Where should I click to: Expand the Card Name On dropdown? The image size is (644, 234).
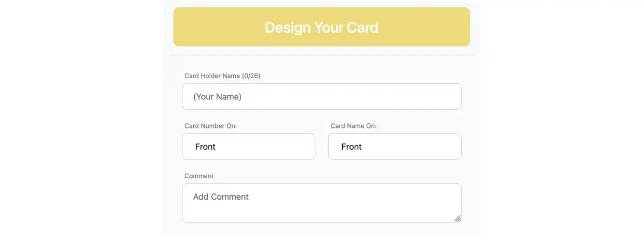pos(394,147)
